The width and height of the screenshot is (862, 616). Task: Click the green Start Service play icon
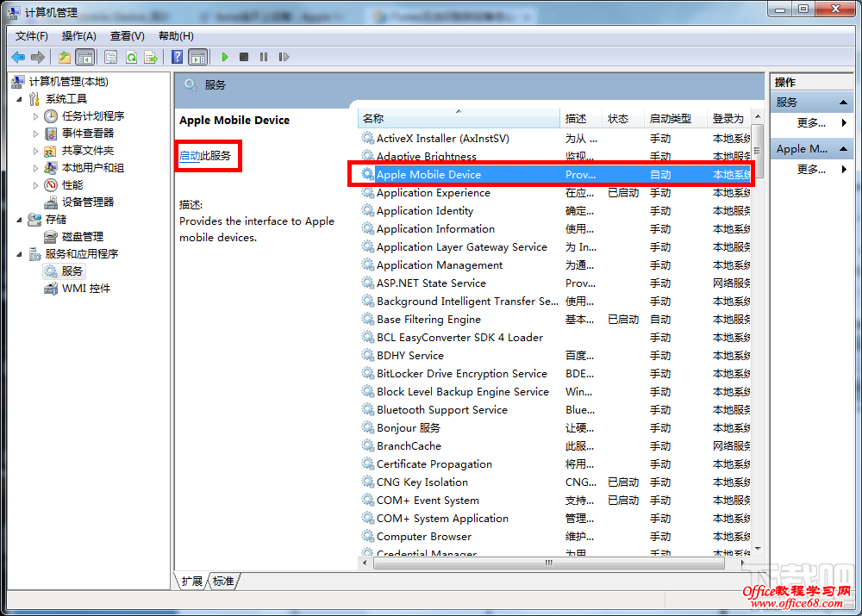pyautogui.click(x=224, y=57)
